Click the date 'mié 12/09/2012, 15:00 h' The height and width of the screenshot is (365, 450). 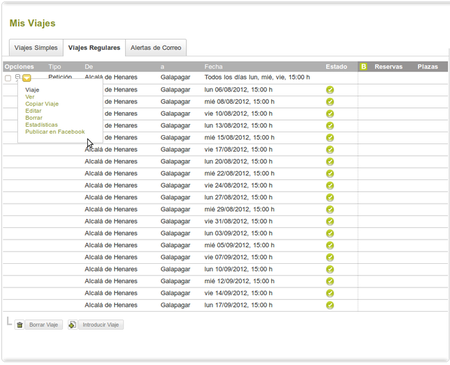click(239, 281)
